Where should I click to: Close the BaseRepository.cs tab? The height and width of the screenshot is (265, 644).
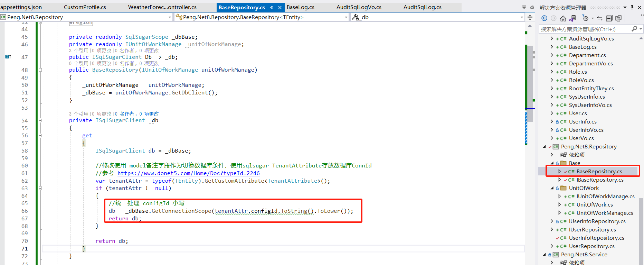280,7
